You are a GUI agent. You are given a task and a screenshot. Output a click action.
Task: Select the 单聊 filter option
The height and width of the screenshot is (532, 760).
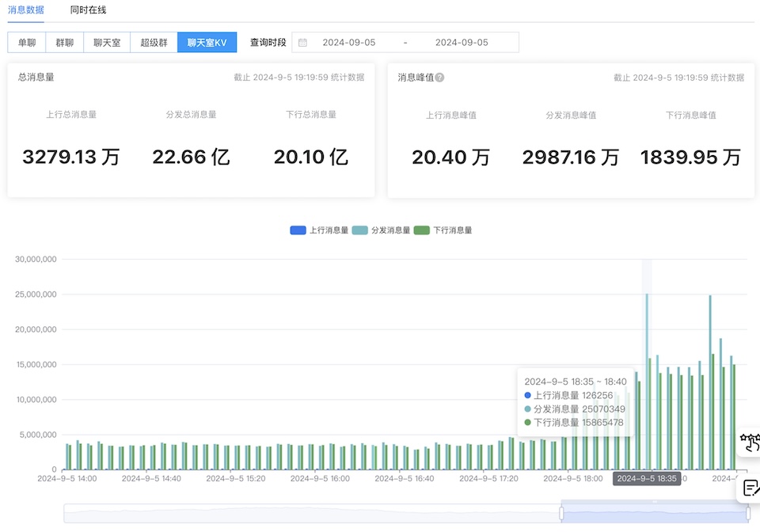(27, 43)
